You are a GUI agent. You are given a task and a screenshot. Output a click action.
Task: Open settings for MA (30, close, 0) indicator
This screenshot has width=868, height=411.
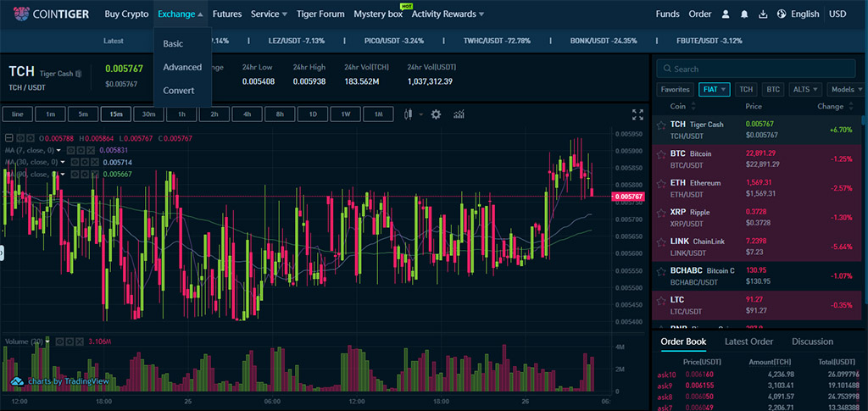point(84,162)
